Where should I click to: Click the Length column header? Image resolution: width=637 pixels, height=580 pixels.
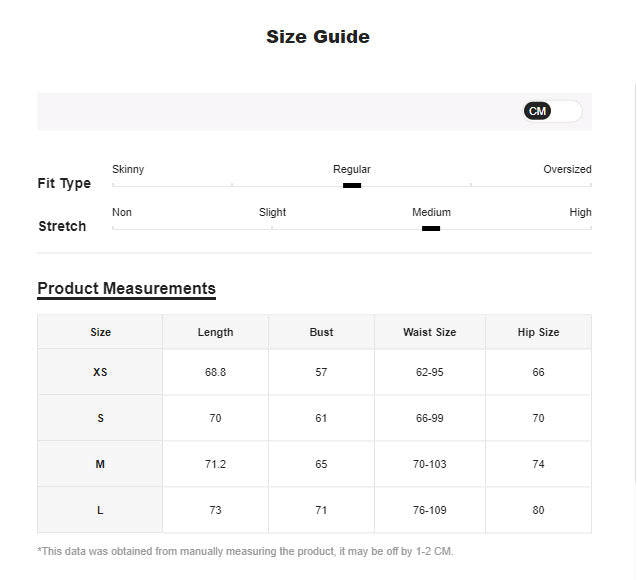click(x=215, y=332)
